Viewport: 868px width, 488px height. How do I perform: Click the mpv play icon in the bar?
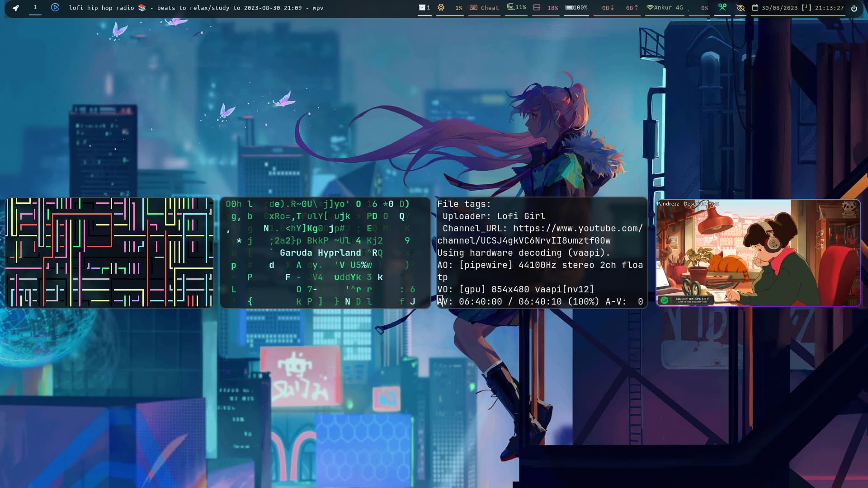(x=55, y=7)
